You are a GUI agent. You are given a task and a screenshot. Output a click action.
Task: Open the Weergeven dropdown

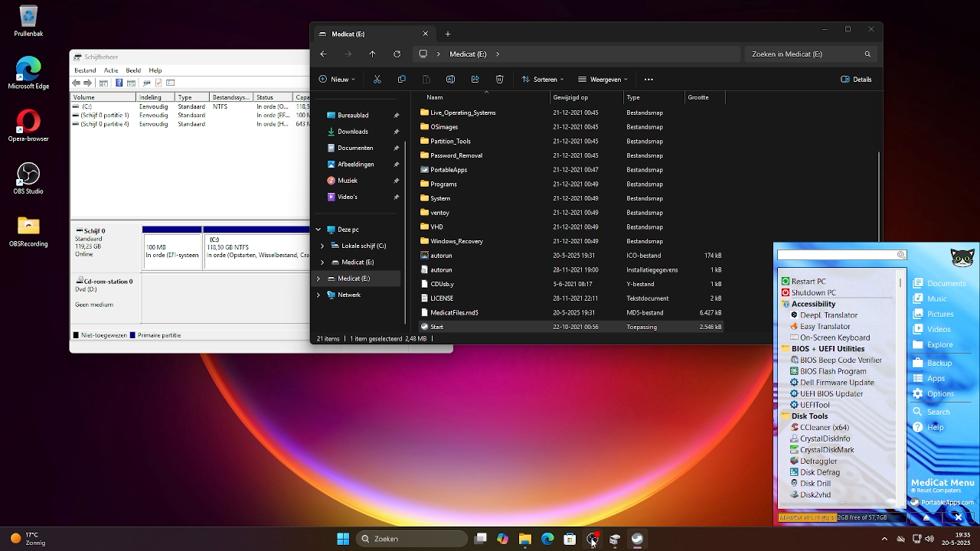[603, 79]
